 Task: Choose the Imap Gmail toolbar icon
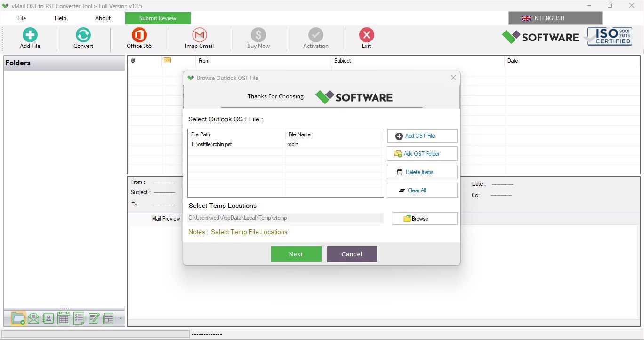(200, 38)
